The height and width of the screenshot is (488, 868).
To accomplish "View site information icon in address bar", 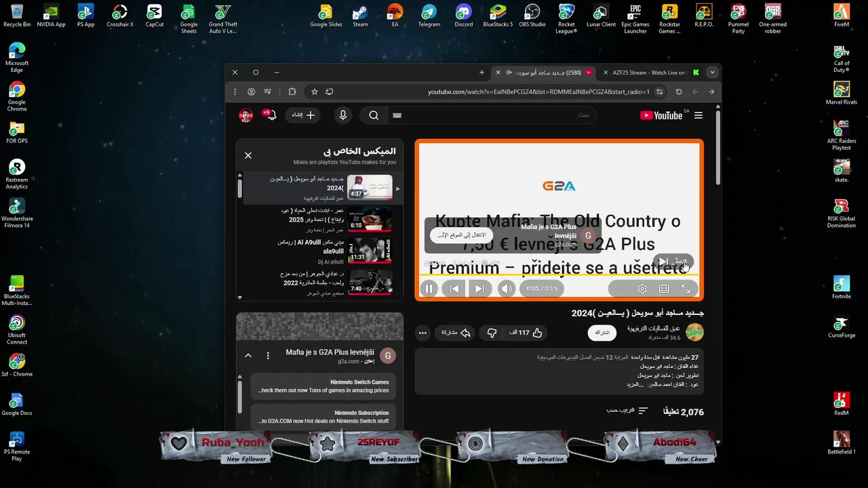I will coord(660,91).
